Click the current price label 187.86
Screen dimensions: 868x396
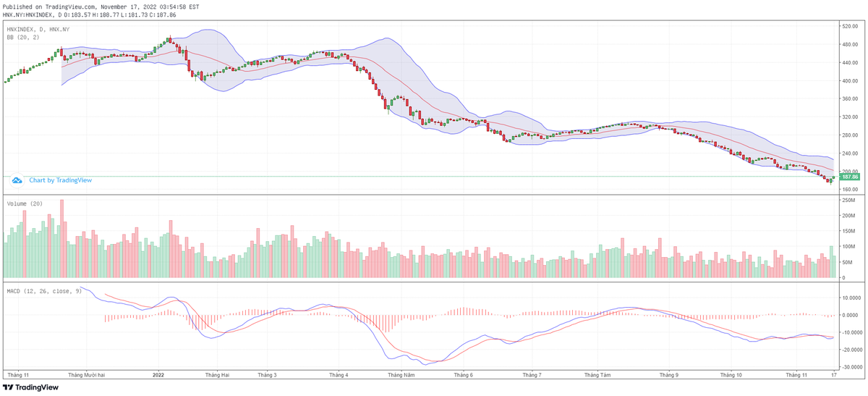point(849,177)
